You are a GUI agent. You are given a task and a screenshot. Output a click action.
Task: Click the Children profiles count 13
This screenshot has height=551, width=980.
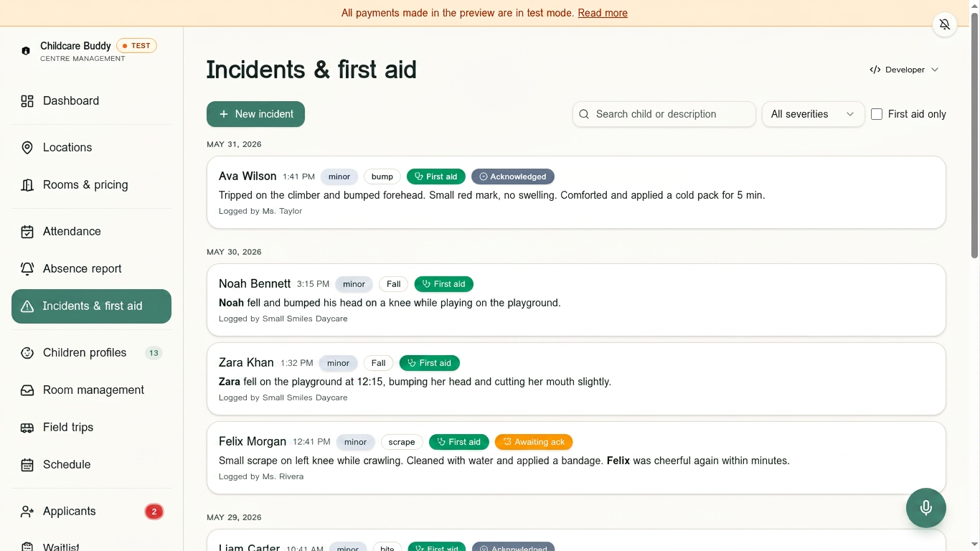click(154, 353)
